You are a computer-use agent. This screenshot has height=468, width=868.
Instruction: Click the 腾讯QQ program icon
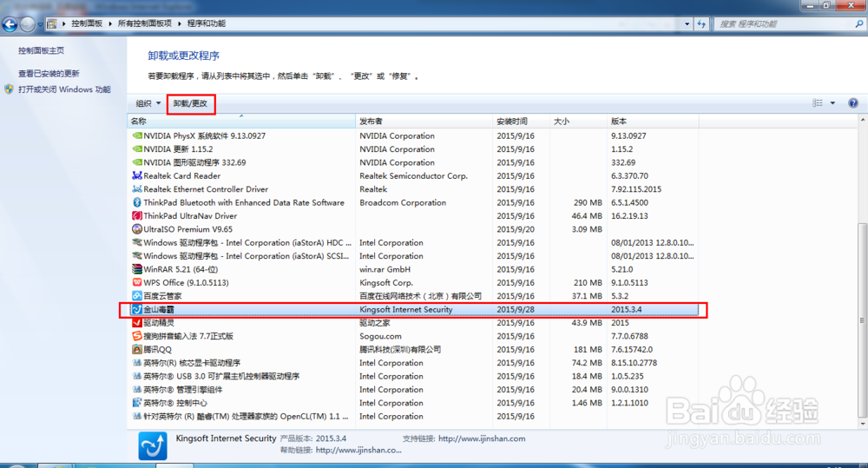(x=137, y=349)
